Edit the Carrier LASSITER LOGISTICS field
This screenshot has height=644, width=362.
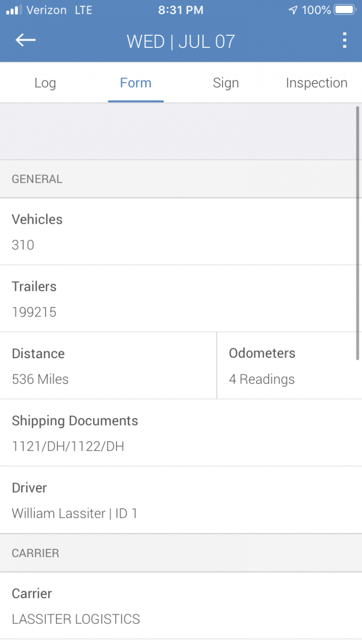pyautogui.click(x=181, y=606)
